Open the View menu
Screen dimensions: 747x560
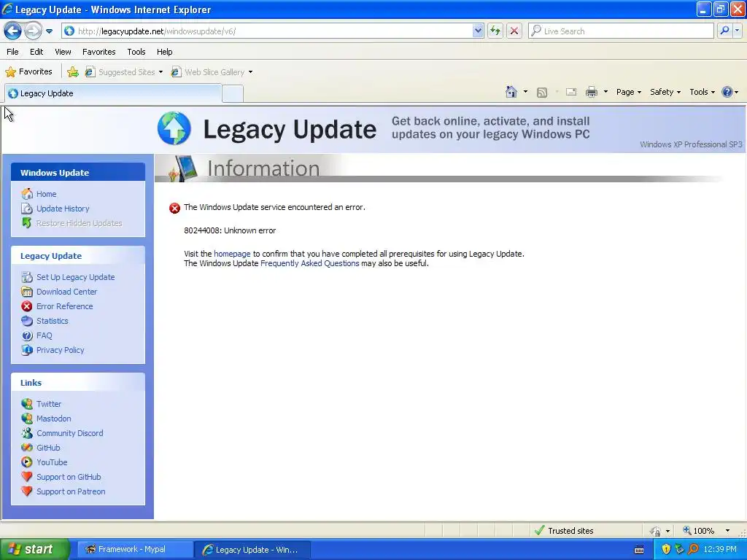63,52
